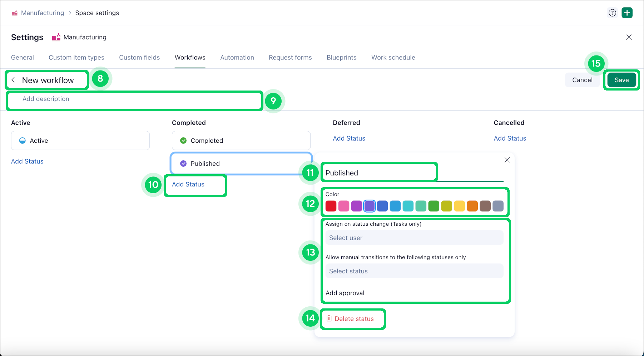This screenshot has height=356, width=644.
Task: Open the Select status dropdown
Action: point(414,271)
